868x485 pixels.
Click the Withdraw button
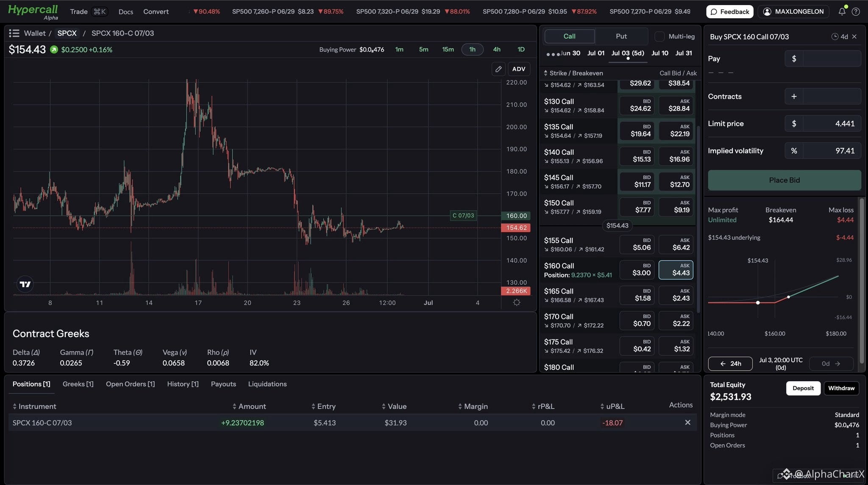(x=841, y=388)
